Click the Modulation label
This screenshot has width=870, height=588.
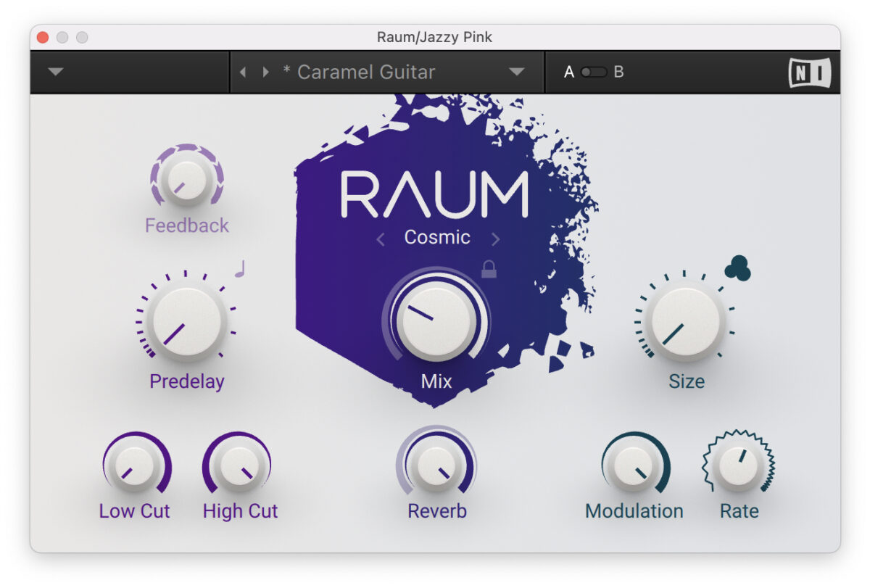634,511
